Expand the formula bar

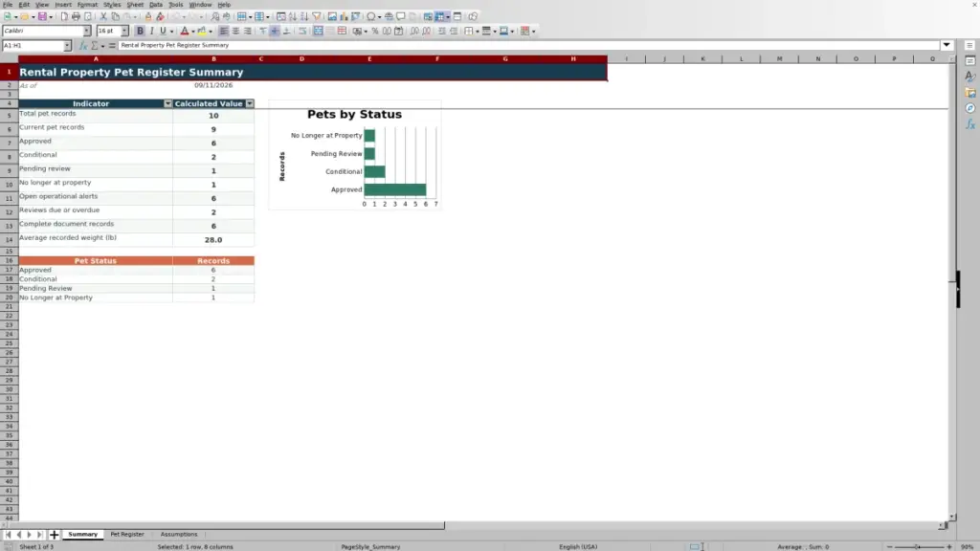coord(947,45)
